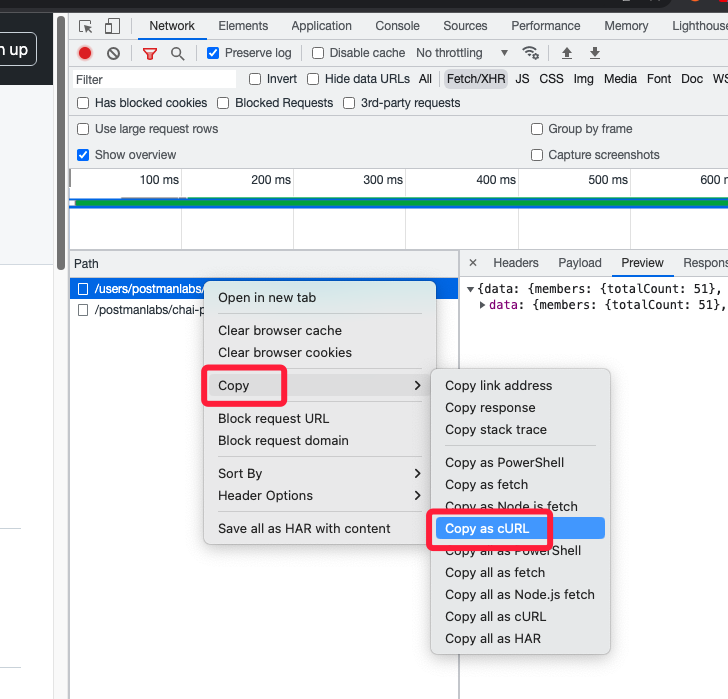Choose Save all as HAR with content
Viewport: 728px width, 699px height.
pyautogui.click(x=319, y=528)
